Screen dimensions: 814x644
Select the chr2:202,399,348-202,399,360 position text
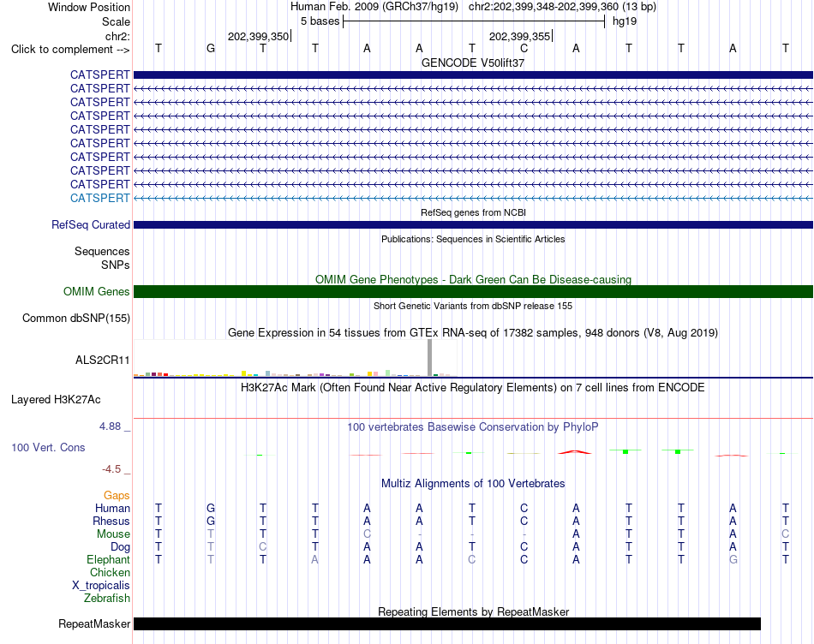click(x=543, y=7)
